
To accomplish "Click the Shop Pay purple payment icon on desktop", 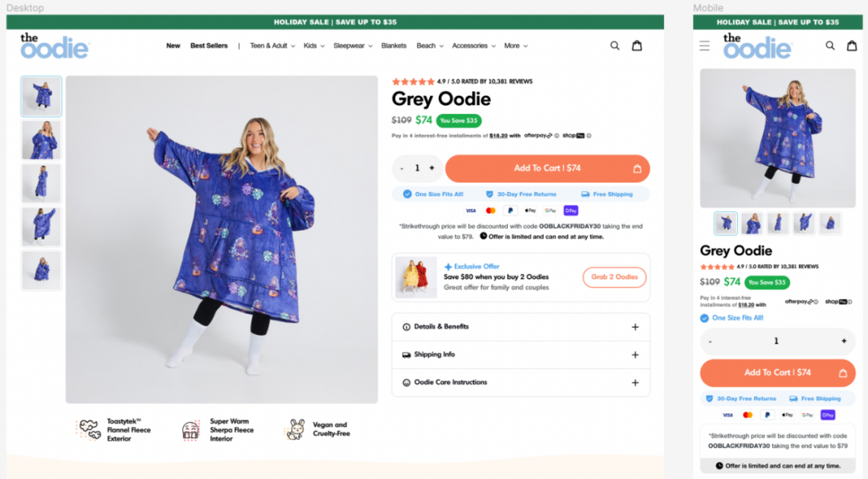I will click(571, 211).
